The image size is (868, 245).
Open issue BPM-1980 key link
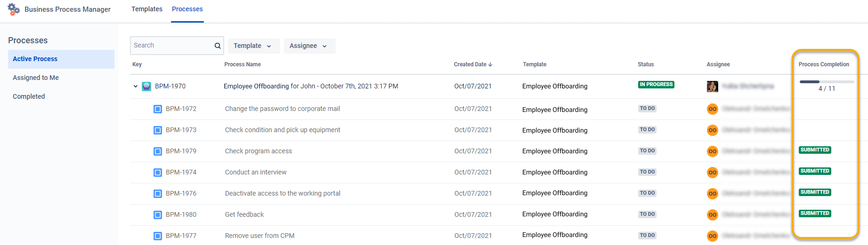pyautogui.click(x=181, y=214)
